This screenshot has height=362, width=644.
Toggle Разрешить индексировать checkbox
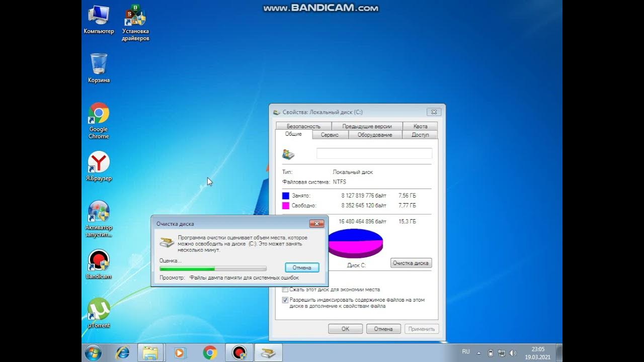(x=285, y=300)
